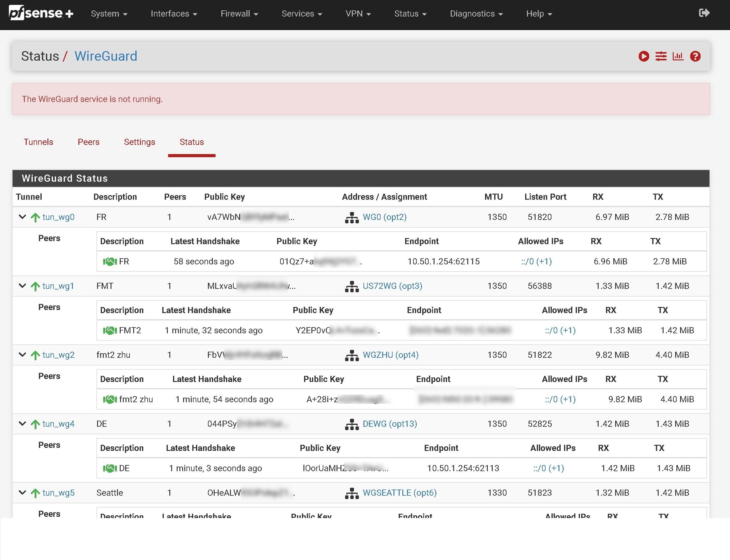Start the WireGuard service via play icon
This screenshot has width=730, height=560.
coord(643,56)
